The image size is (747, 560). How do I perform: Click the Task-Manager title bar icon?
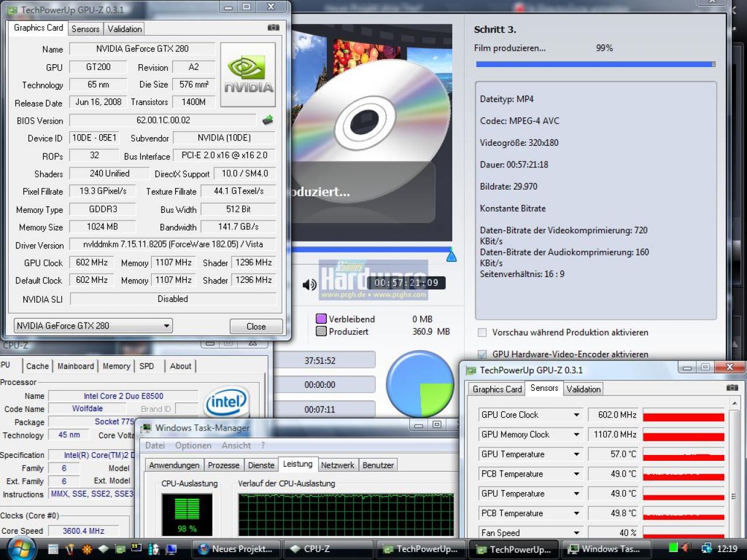(x=146, y=428)
